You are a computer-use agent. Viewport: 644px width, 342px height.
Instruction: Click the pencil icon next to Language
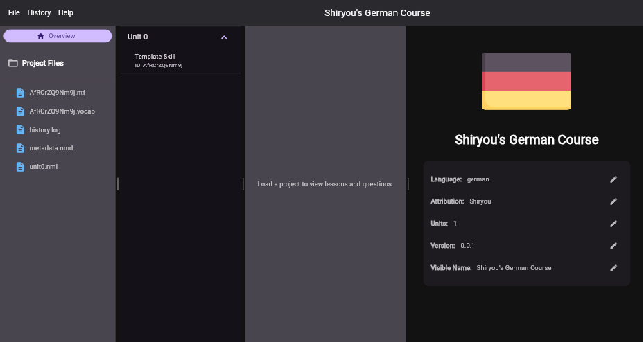coord(613,179)
